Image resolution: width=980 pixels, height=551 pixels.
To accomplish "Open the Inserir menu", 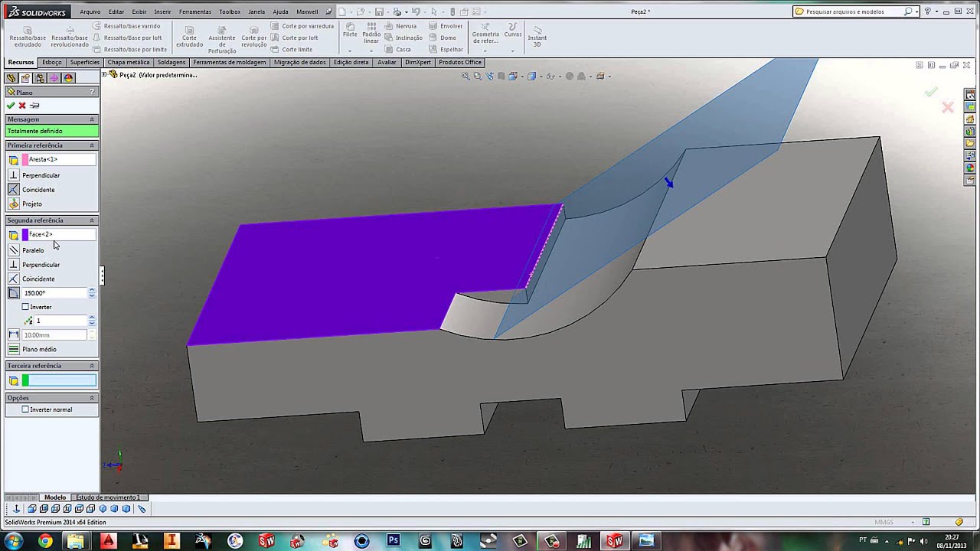I will click(x=162, y=11).
